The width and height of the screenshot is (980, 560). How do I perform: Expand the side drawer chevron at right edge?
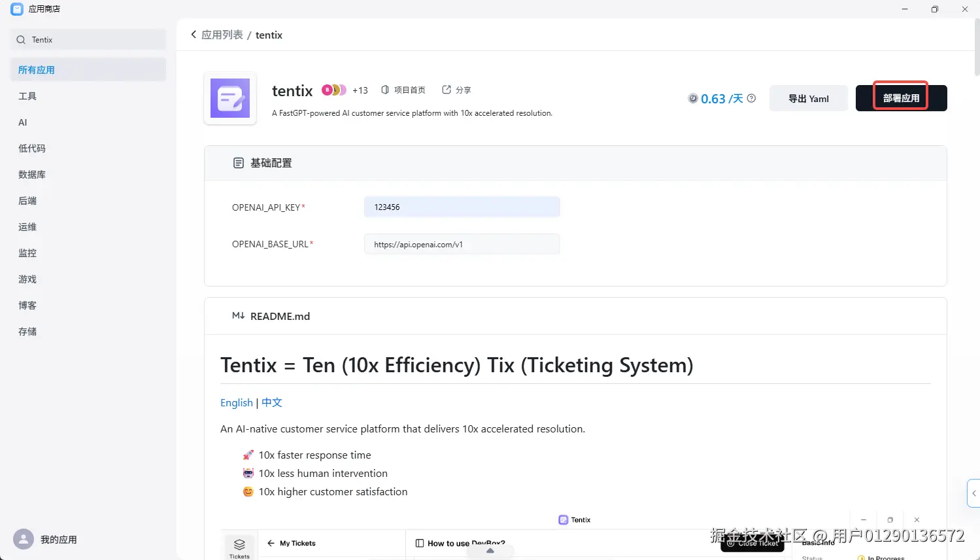(x=973, y=493)
